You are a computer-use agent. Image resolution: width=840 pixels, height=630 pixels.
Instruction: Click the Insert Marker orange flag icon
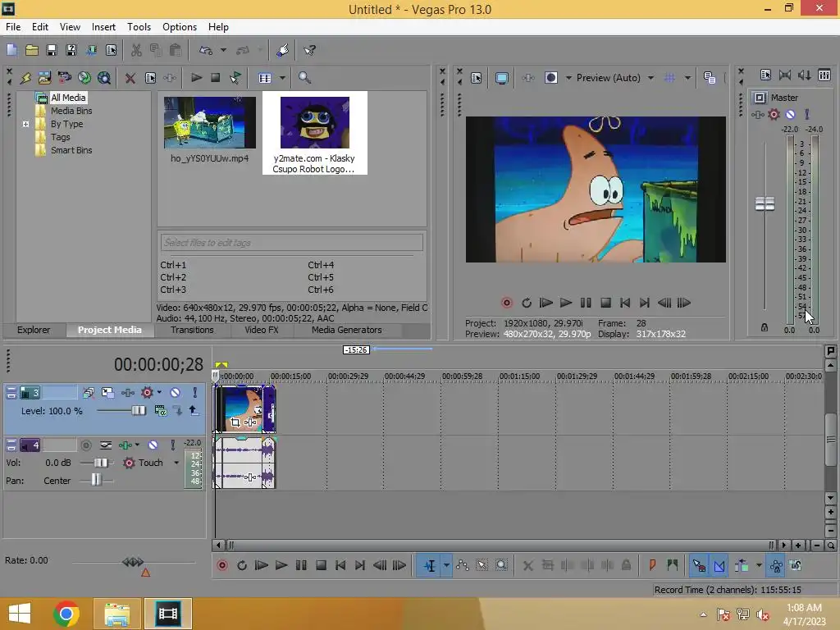click(652, 565)
